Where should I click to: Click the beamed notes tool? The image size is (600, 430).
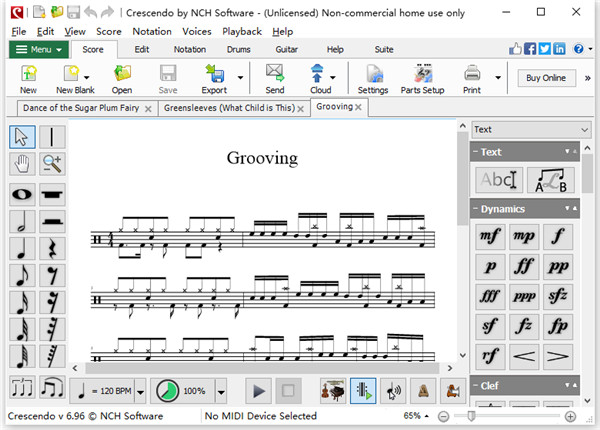tap(52, 387)
